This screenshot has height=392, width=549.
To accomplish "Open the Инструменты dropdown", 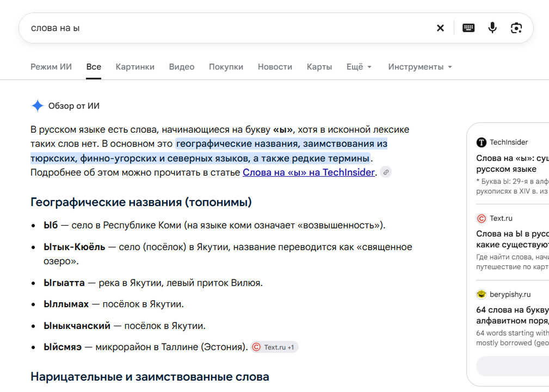I will 420,67.
